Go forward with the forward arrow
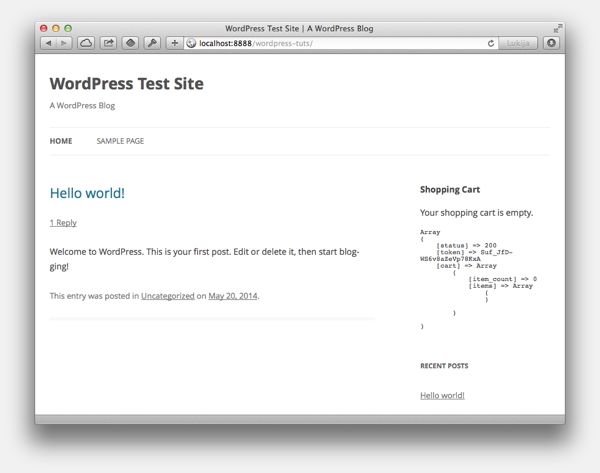The image size is (600, 473). pos(64,43)
